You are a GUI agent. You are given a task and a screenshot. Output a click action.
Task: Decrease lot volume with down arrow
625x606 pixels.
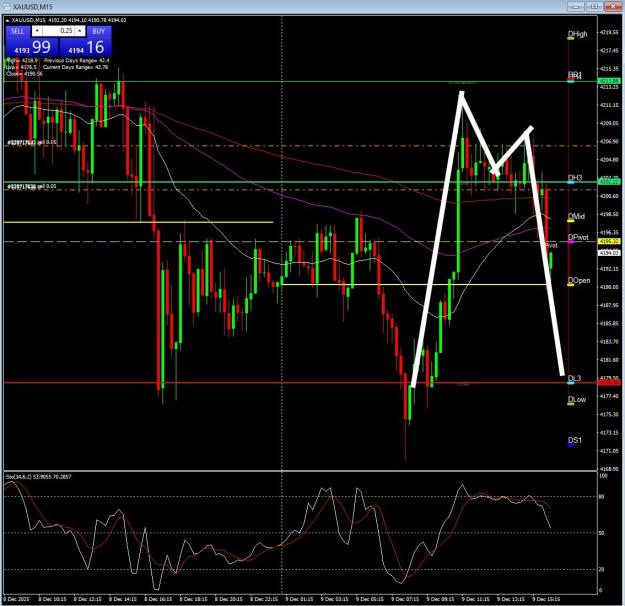[37, 31]
